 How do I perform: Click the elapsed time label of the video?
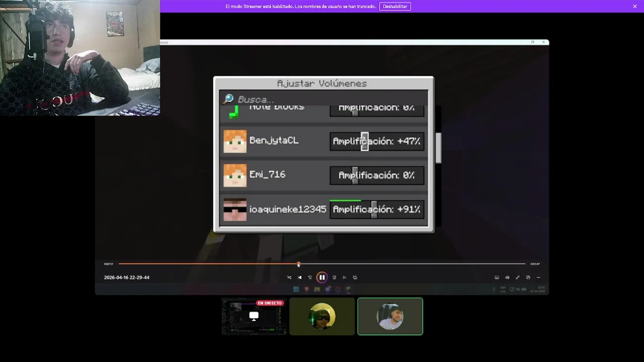point(109,264)
